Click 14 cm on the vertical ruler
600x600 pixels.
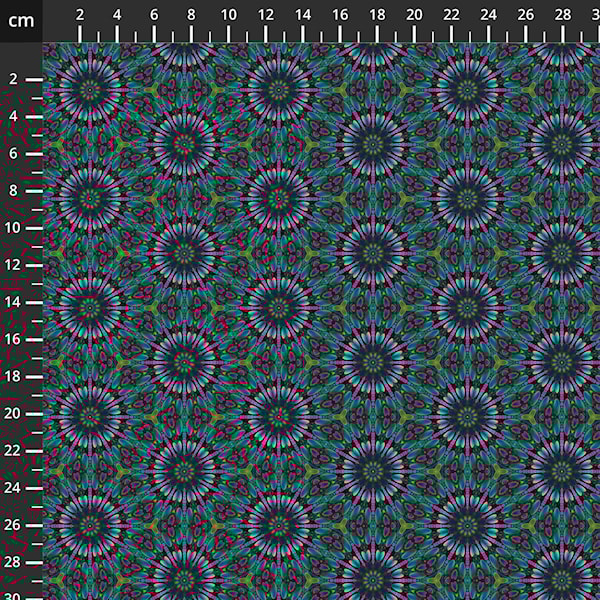[x=14, y=301]
